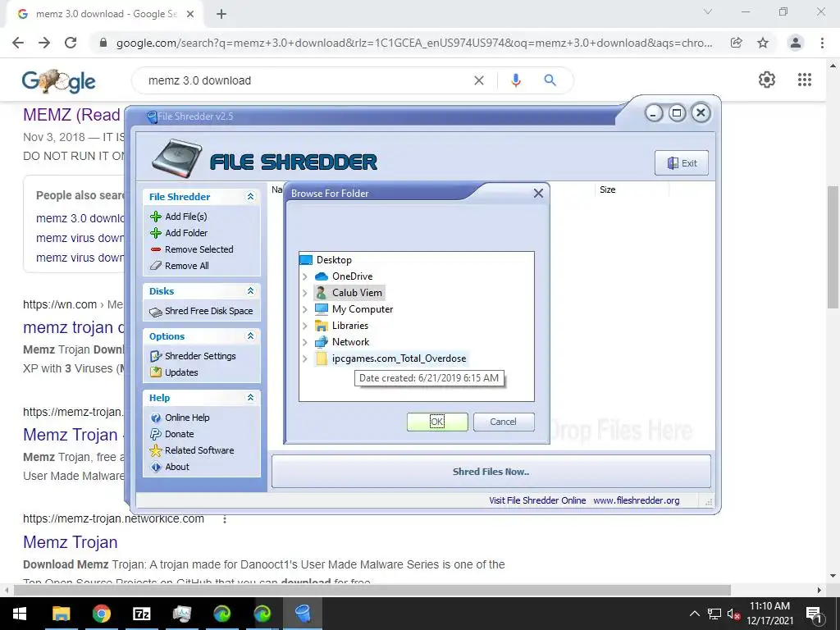
Task: Click the Online Help question icon
Action: click(x=155, y=418)
